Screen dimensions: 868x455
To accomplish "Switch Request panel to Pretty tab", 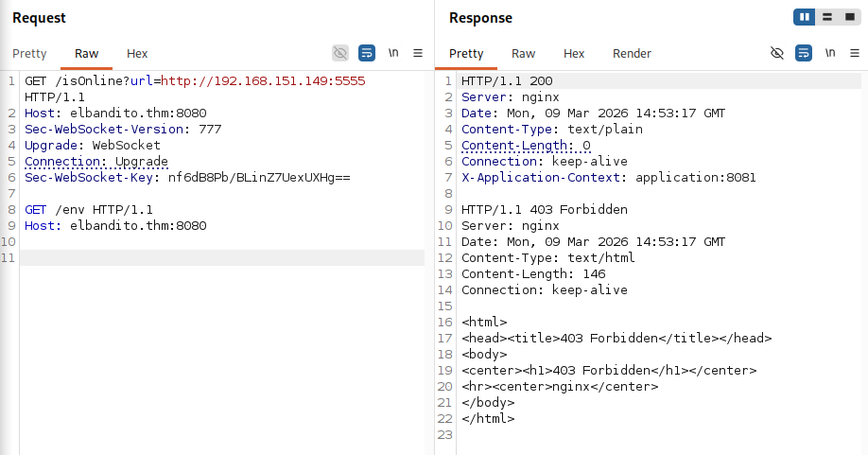I will (29, 54).
